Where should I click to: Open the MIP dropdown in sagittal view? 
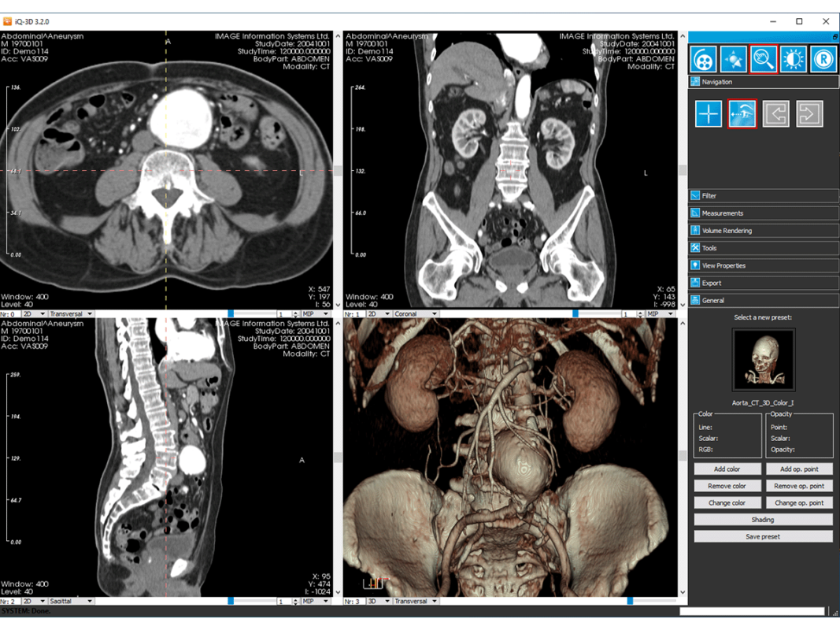point(312,601)
